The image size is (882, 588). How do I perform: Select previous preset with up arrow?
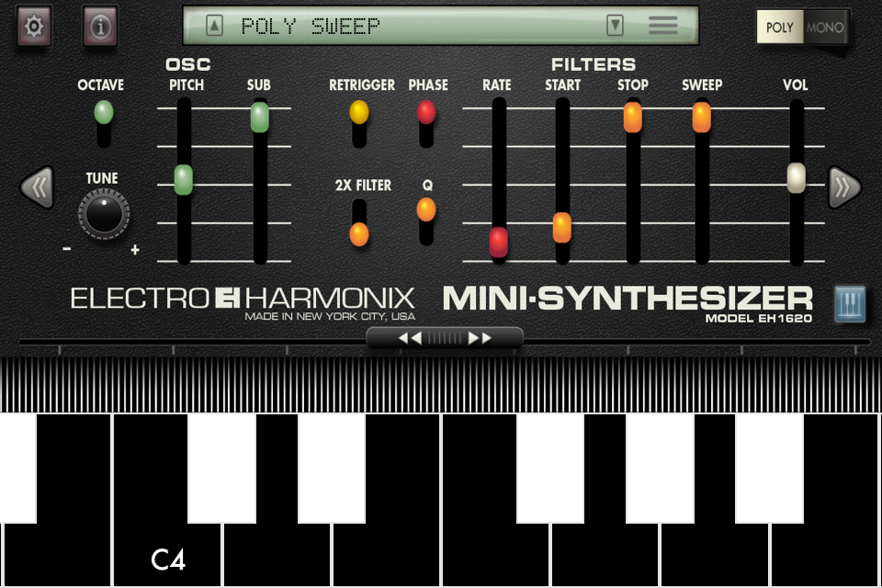click(214, 26)
